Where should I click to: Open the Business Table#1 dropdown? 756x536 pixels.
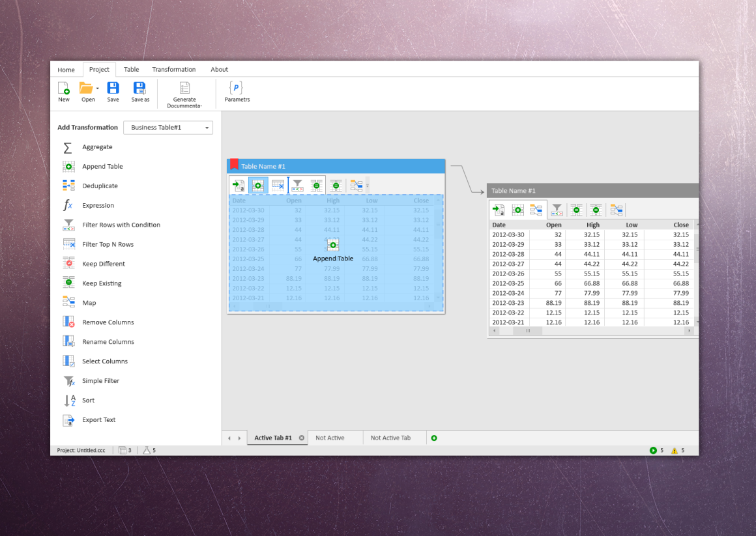point(167,127)
